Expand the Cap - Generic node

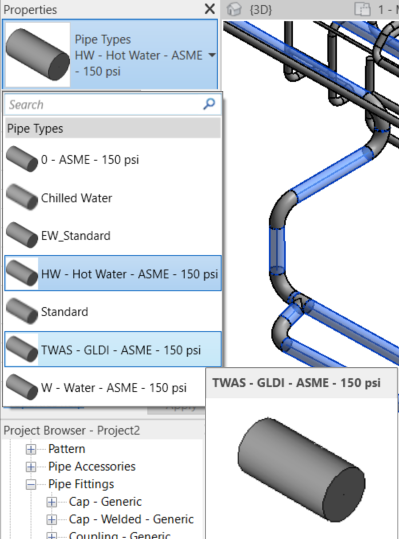coord(52,502)
